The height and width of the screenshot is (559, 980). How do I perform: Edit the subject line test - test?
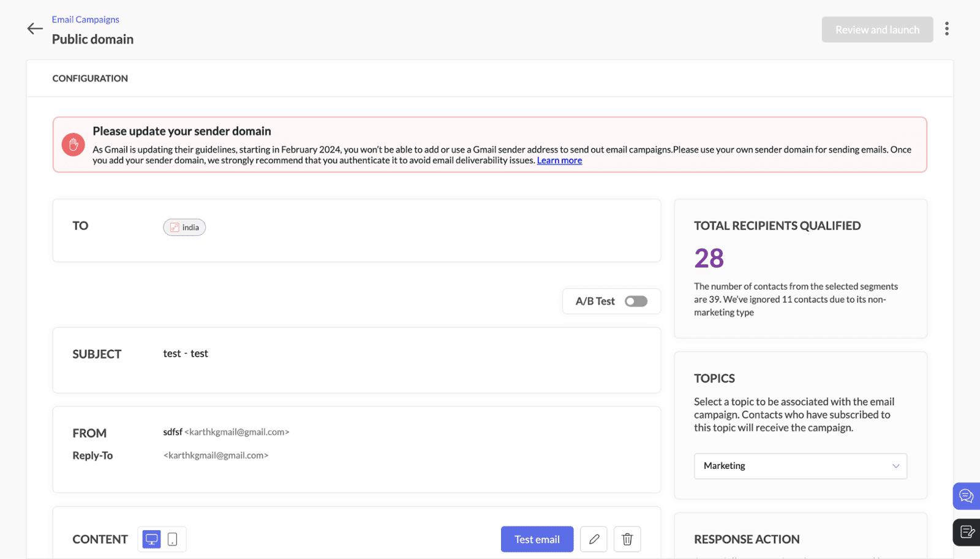coord(186,354)
